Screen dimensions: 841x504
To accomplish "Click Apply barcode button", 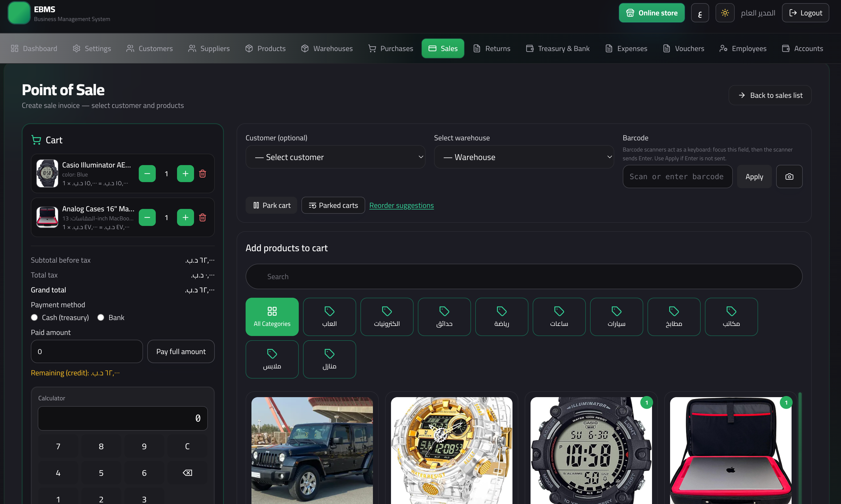I will coord(754,177).
